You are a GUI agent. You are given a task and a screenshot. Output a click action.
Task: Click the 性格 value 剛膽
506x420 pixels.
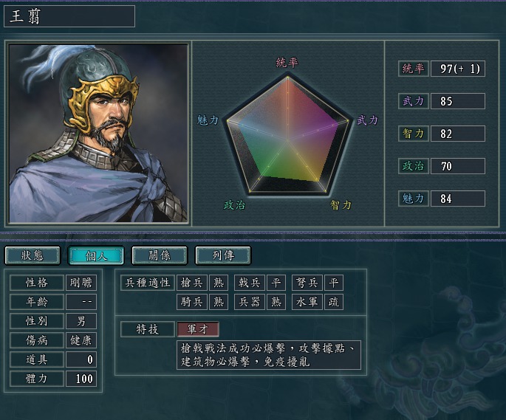[x=81, y=283]
